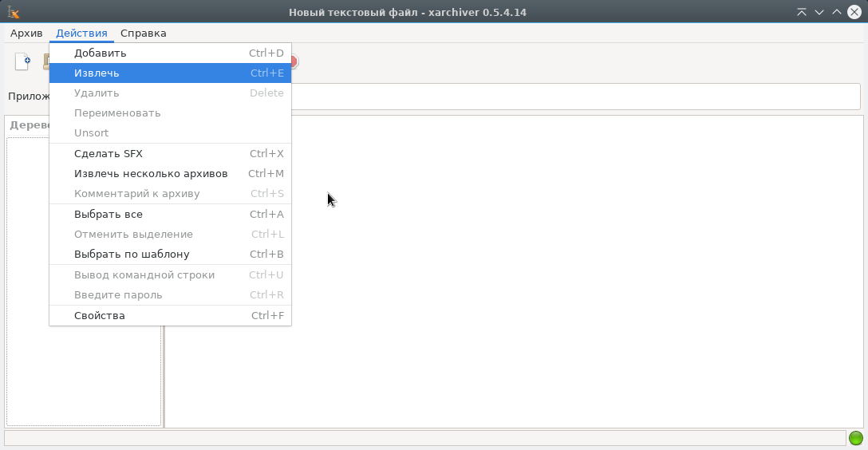Viewport: 868px width, 450px height.
Task: Open the Архив menu
Action: 26,34
